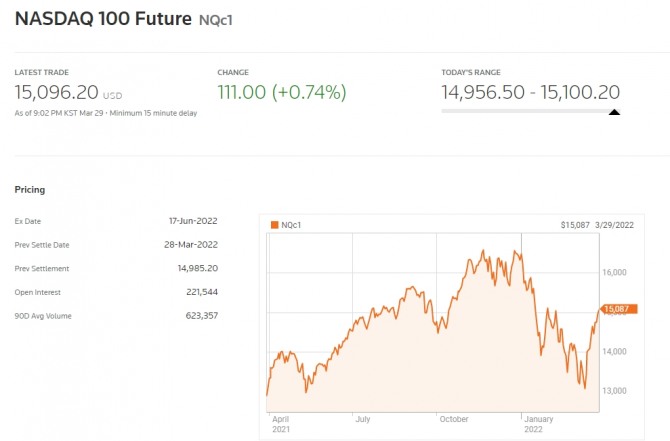Click the Pricing section heading

pos(30,189)
